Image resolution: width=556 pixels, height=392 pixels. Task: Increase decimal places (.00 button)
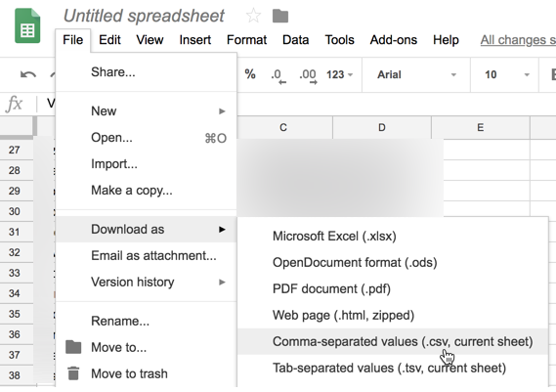point(308,75)
